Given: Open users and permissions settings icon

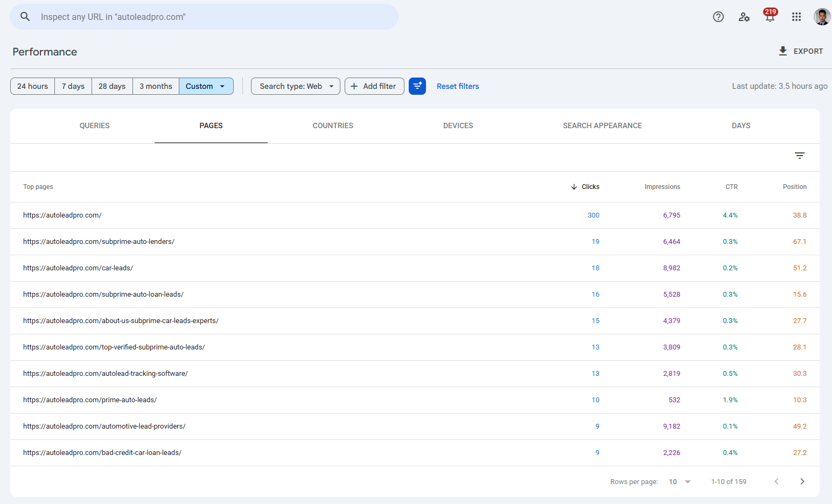Looking at the screenshot, I should pyautogui.click(x=744, y=17).
